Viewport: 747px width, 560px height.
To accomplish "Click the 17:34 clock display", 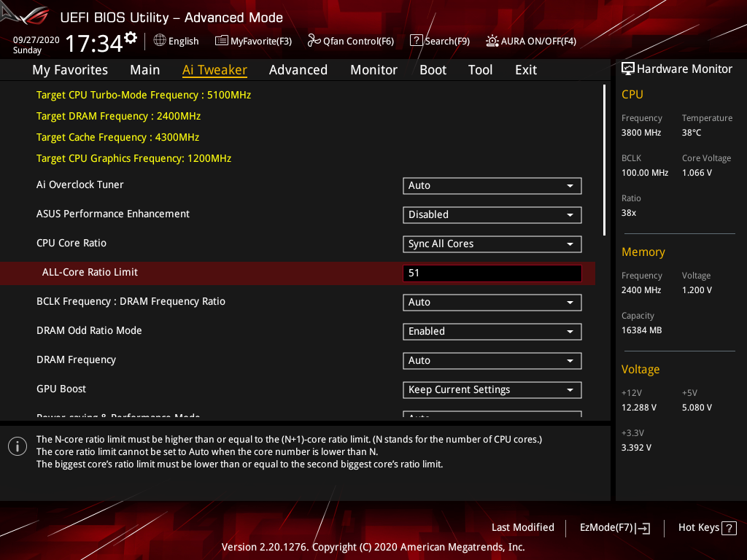I will [94, 43].
